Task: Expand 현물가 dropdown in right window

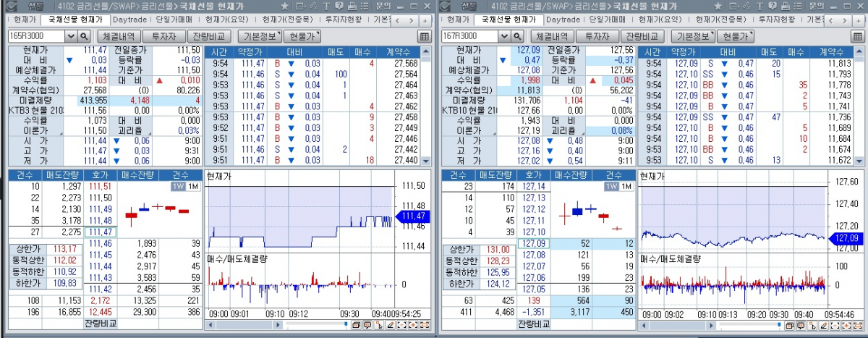Action: point(736,35)
